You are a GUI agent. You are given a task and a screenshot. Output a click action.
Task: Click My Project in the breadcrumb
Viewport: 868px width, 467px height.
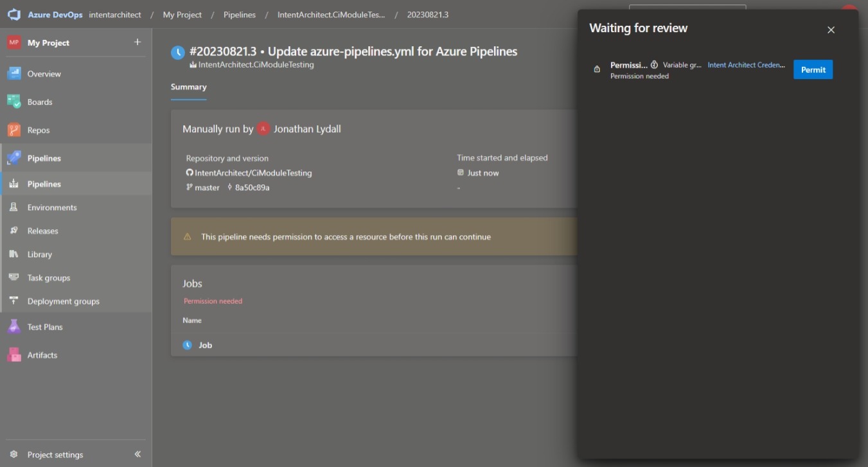click(x=182, y=15)
